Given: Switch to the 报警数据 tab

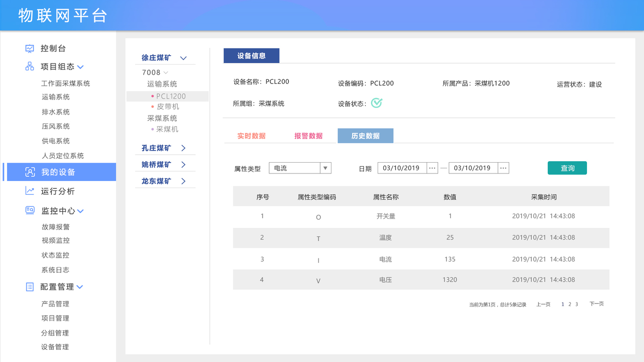Looking at the screenshot, I should tap(308, 136).
